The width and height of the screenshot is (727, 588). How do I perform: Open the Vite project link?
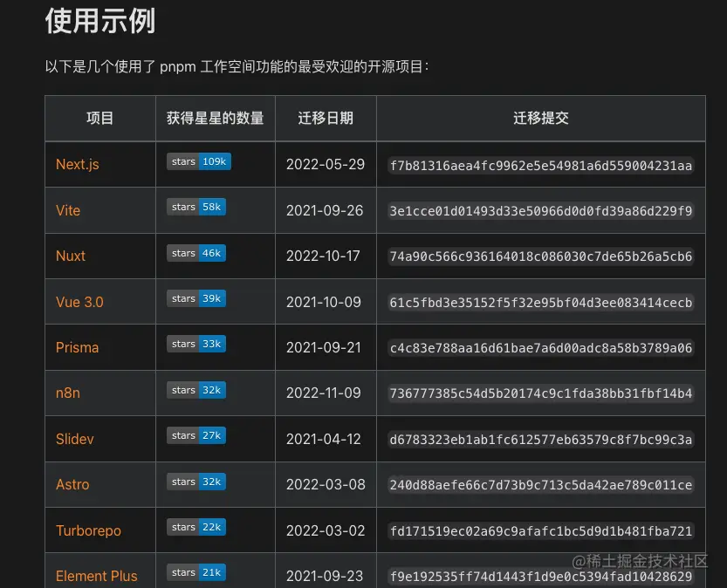[x=68, y=210]
